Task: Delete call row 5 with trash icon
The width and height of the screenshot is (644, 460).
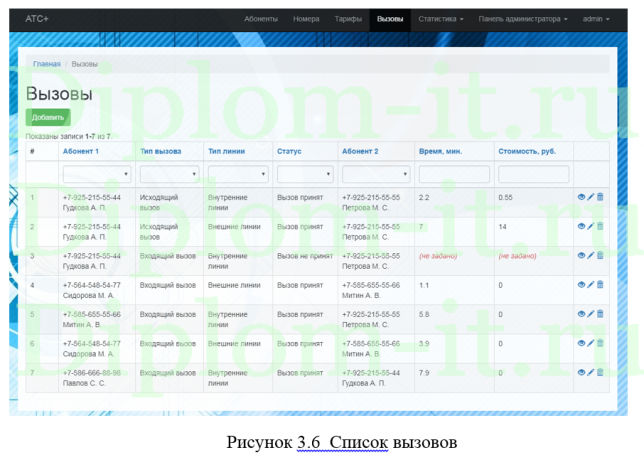Action: pyautogui.click(x=600, y=314)
